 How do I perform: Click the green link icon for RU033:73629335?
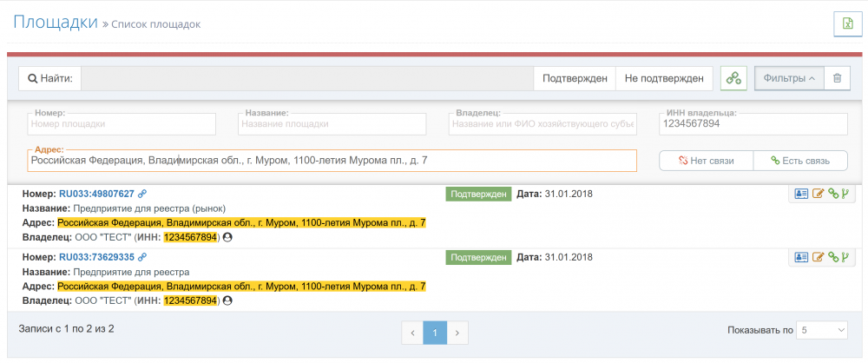(832, 257)
